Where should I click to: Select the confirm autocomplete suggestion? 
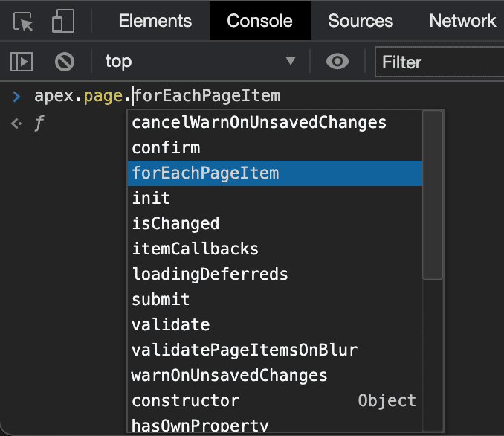[x=166, y=148]
